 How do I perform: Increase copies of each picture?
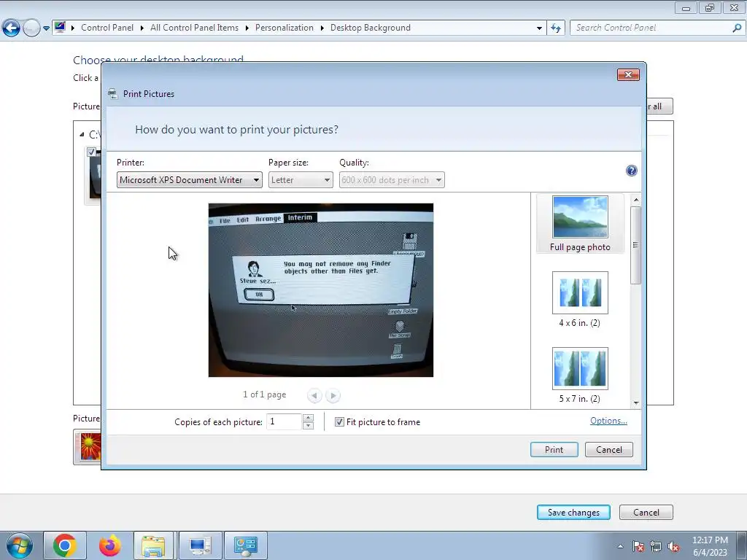[309, 418]
